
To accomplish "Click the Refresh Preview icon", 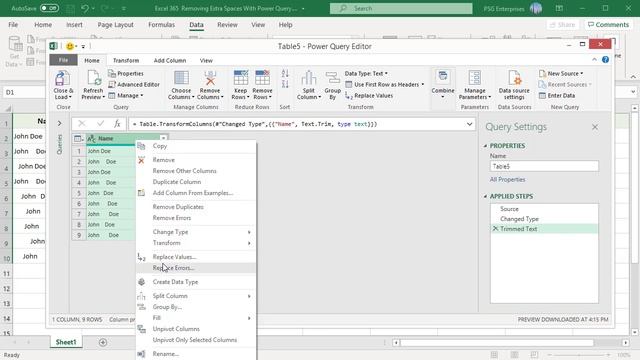I will pyautogui.click(x=93, y=78).
